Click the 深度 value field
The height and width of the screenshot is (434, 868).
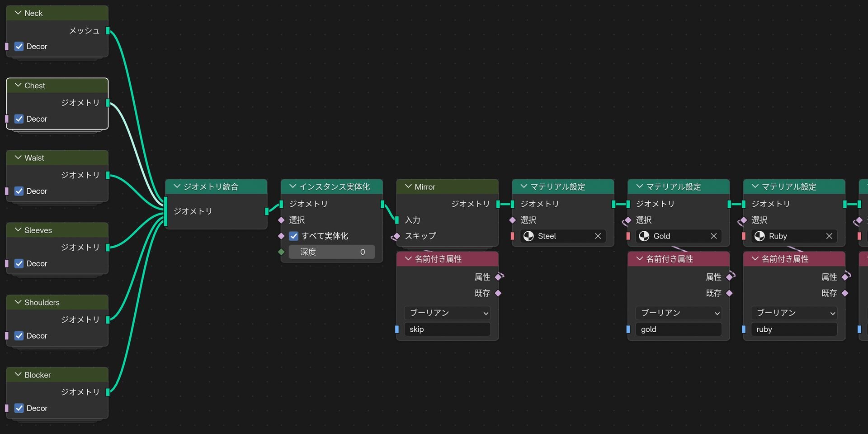[x=332, y=252]
